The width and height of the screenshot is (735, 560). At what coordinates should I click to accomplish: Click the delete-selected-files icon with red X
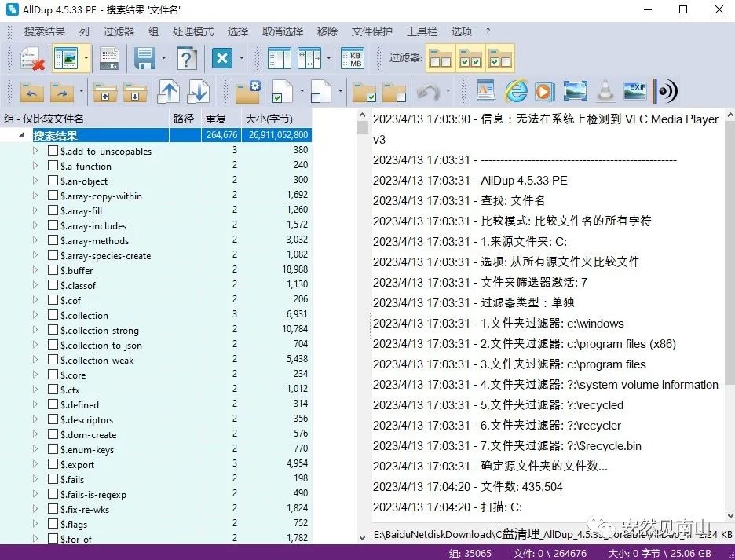coord(32,59)
